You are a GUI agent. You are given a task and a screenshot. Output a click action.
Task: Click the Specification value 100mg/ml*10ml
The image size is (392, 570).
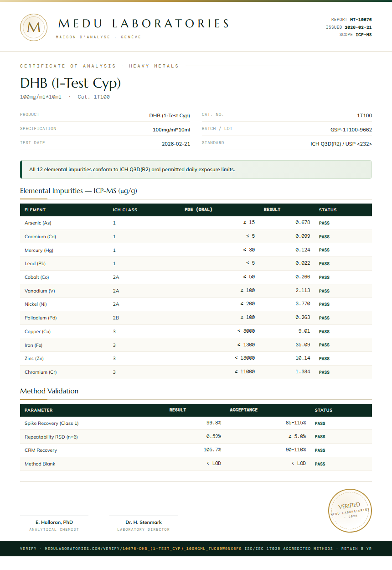coord(171,130)
